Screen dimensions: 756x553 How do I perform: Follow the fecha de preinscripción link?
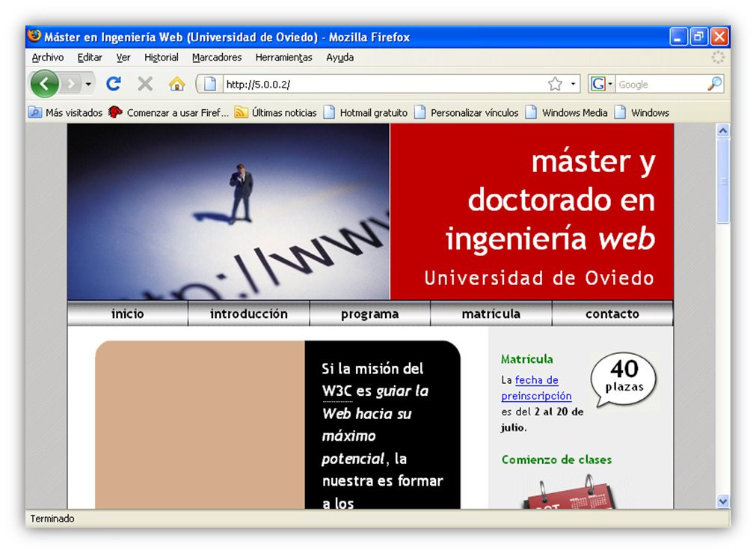(x=536, y=388)
